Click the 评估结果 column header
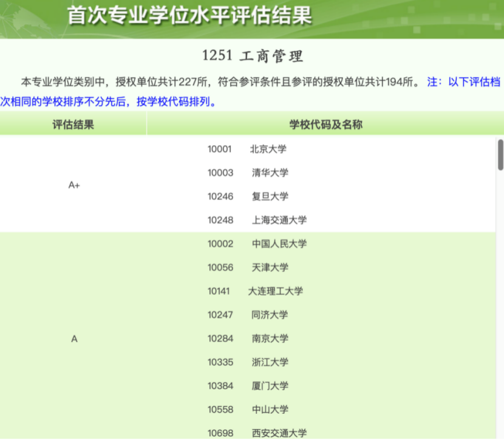The height and width of the screenshot is (440, 504). (x=73, y=125)
